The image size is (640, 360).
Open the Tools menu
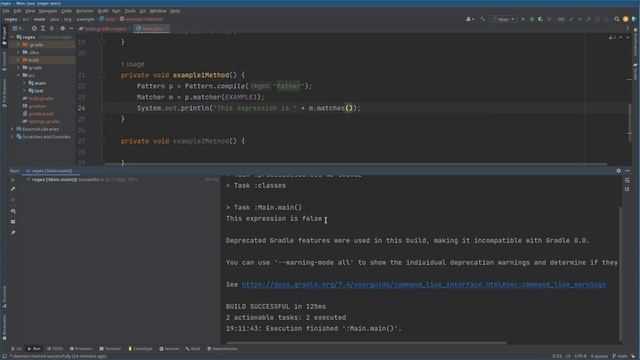(130, 11)
